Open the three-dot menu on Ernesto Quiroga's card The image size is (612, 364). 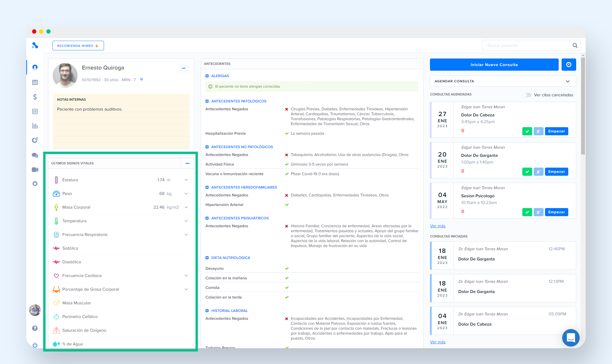tap(184, 68)
